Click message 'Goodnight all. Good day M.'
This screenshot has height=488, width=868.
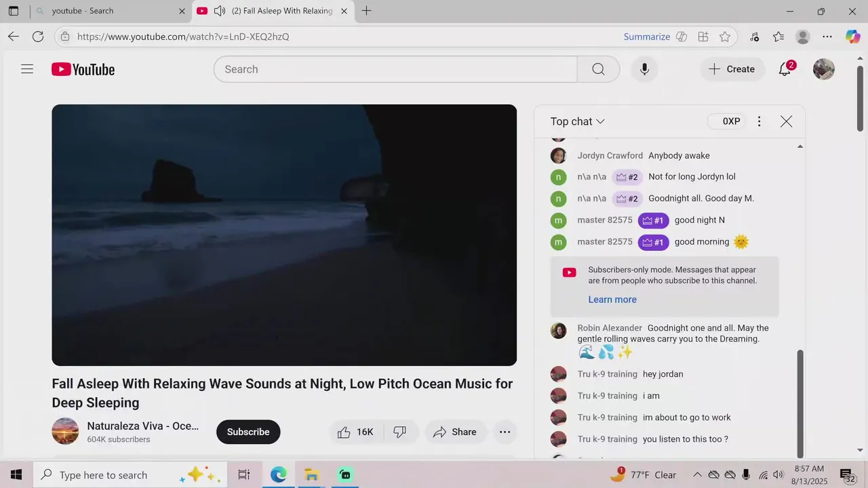point(701,199)
